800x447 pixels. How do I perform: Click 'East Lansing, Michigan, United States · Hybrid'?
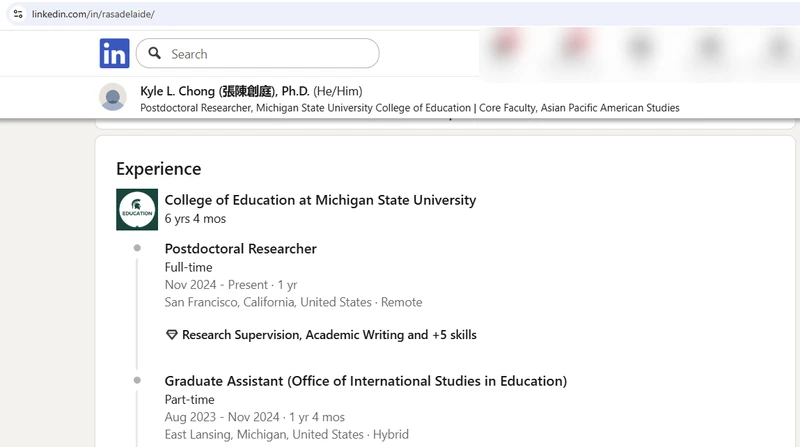[x=287, y=435]
